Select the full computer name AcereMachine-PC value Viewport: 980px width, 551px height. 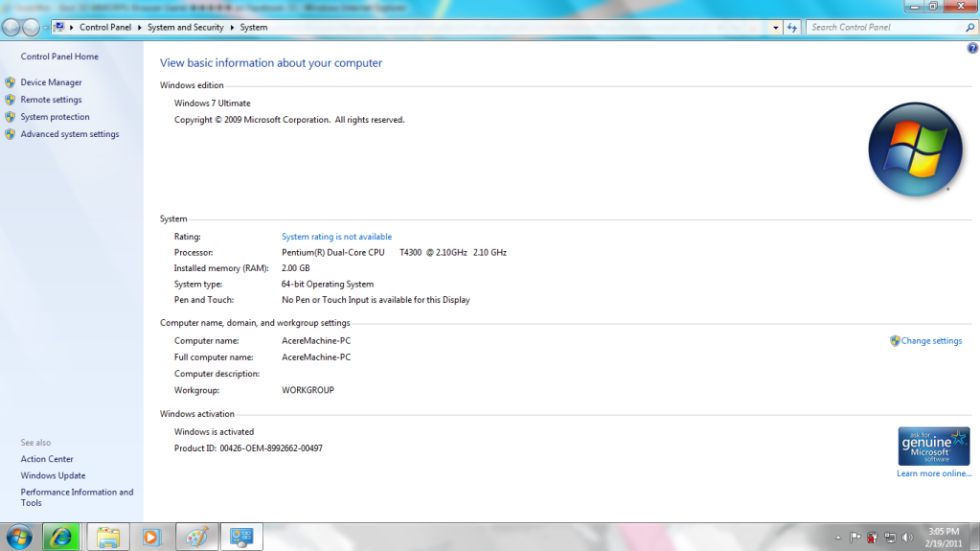coord(316,357)
